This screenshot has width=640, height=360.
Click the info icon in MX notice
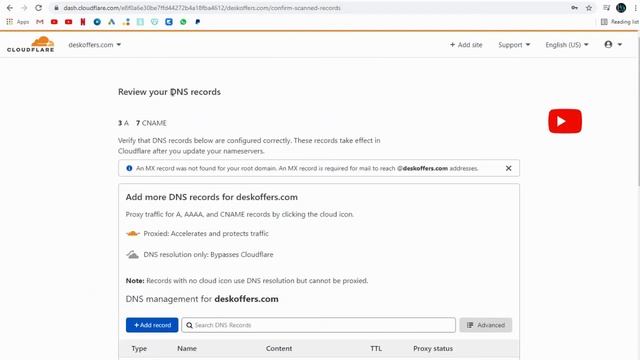(129, 168)
